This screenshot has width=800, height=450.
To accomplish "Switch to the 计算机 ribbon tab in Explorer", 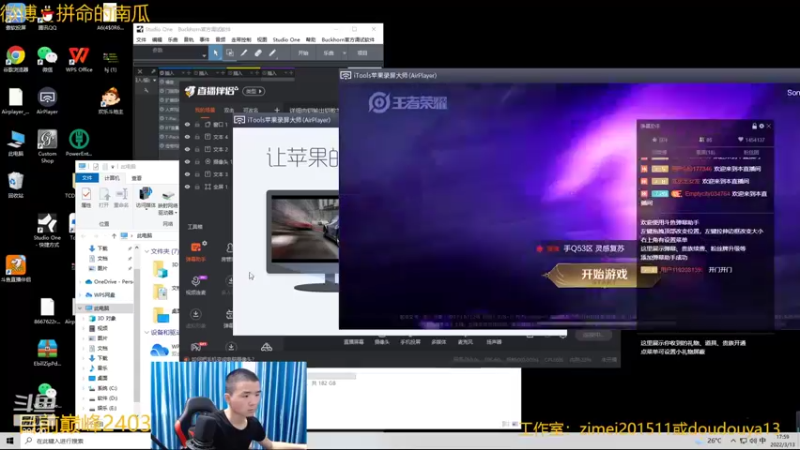I will [112, 178].
